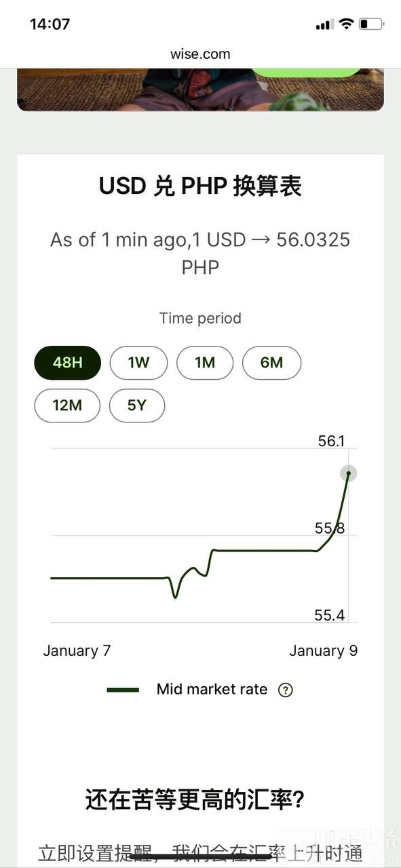Select the 48H time period
The image size is (401, 868).
(x=67, y=362)
